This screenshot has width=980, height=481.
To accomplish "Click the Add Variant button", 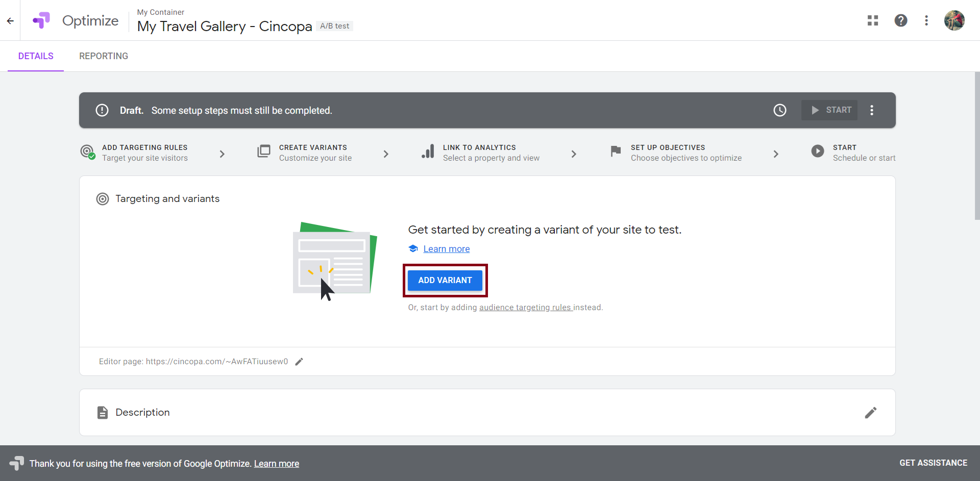I will 445,281.
